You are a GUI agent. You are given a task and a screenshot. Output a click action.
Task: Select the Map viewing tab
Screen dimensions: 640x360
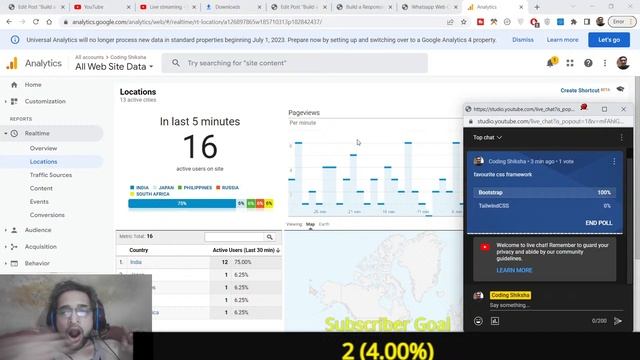click(310, 224)
